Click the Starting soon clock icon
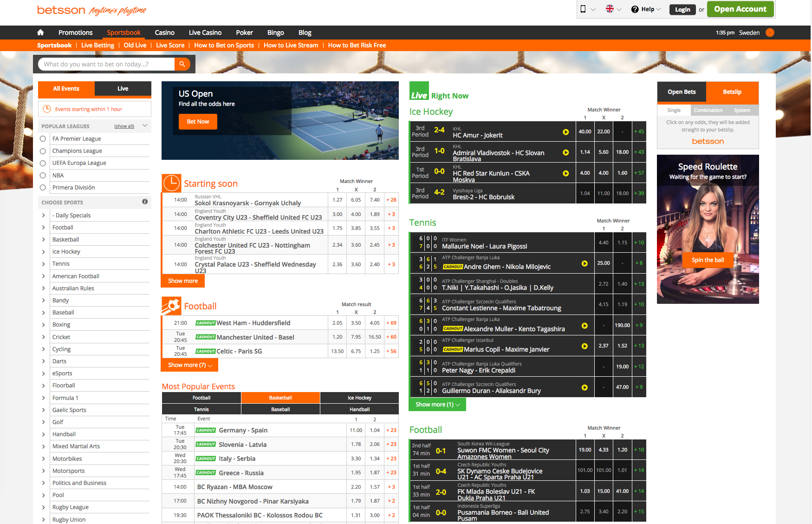This screenshot has width=812, height=524. tap(171, 183)
